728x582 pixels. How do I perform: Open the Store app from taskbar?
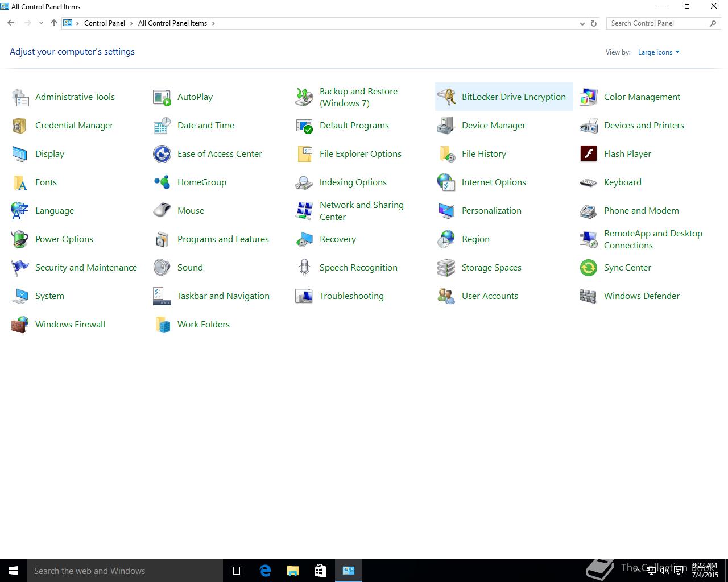tap(321, 571)
